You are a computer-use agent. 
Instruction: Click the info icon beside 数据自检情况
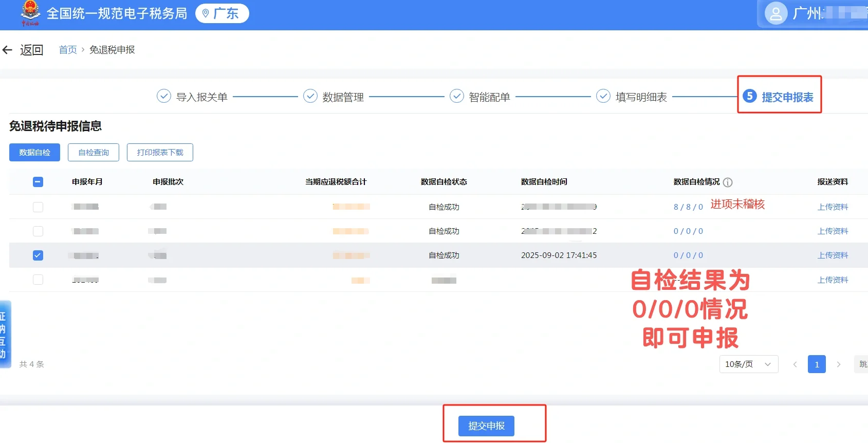pos(728,182)
